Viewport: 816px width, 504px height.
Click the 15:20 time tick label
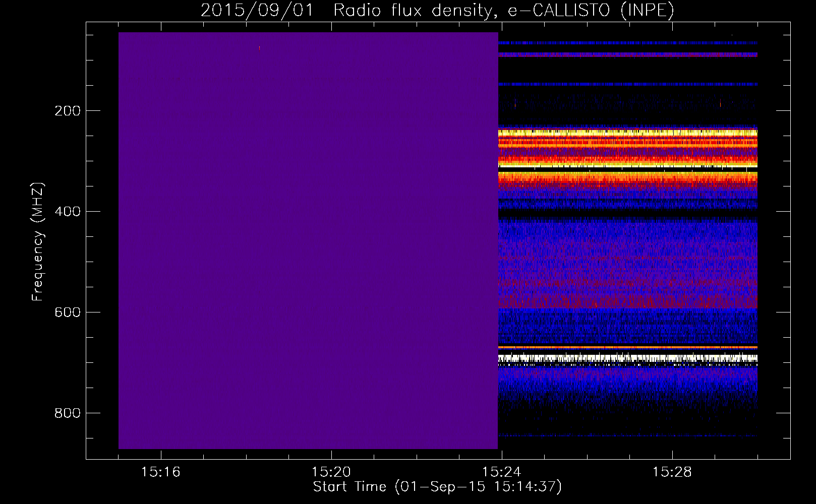[331, 472]
